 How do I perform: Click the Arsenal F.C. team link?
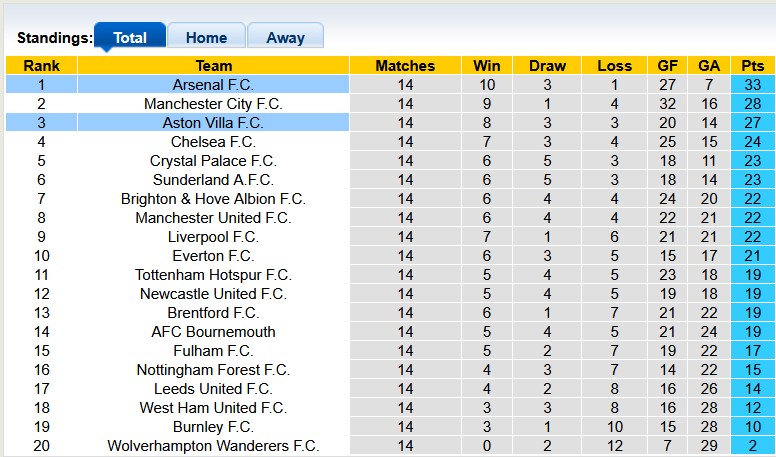point(213,85)
